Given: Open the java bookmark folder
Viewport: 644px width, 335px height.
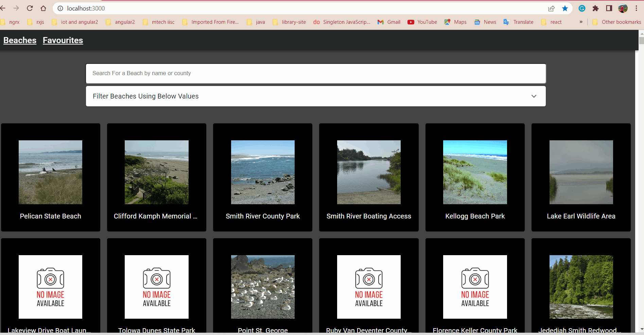Looking at the screenshot, I should (x=256, y=22).
